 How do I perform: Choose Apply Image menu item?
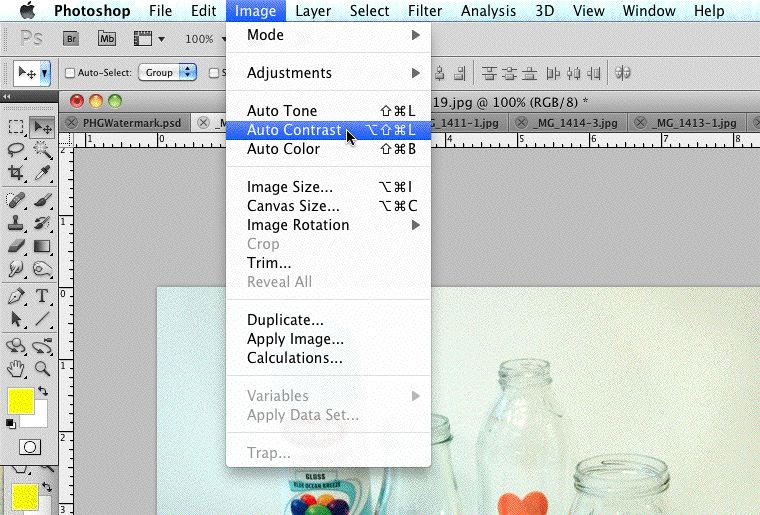point(328,339)
